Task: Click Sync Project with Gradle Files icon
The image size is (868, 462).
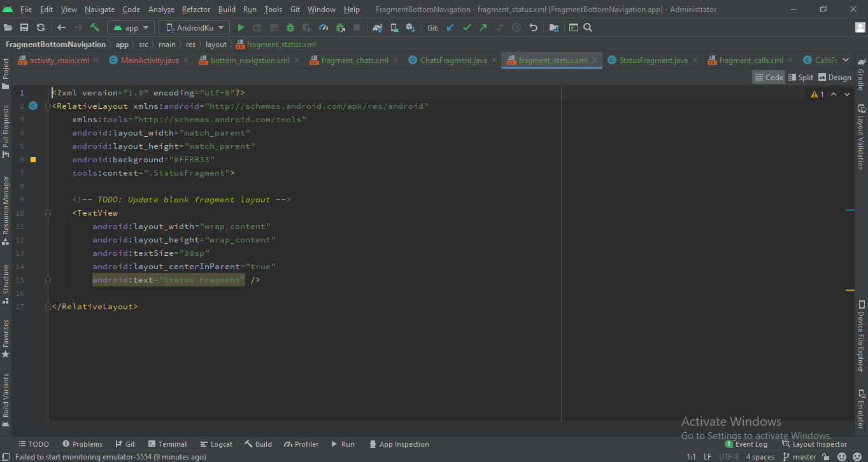Action: 378,27
